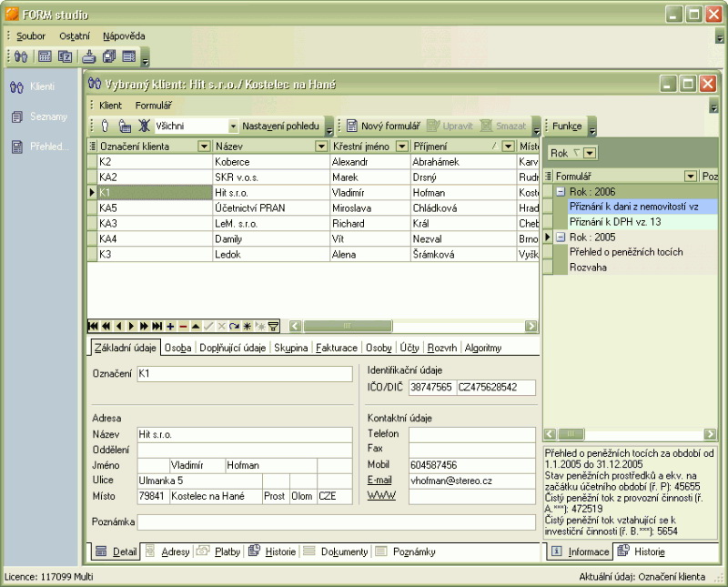Image resolution: width=728 pixels, height=587 pixels.
Task: Click the red minus delete record icon
Action: tap(183, 326)
